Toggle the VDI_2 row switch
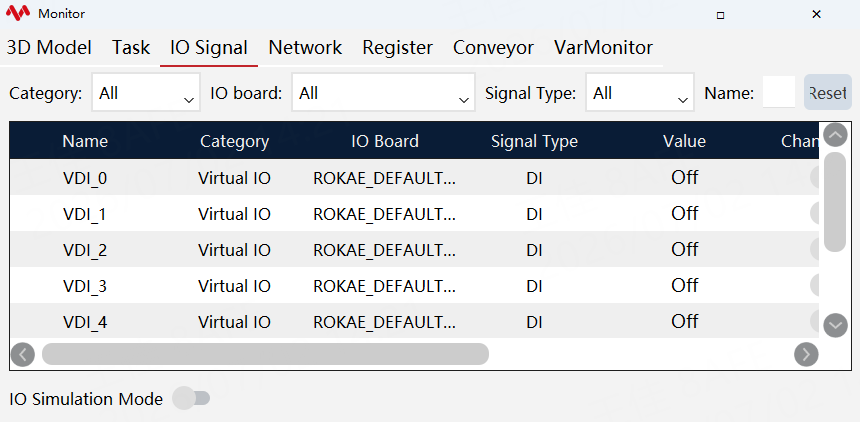 [x=814, y=250]
